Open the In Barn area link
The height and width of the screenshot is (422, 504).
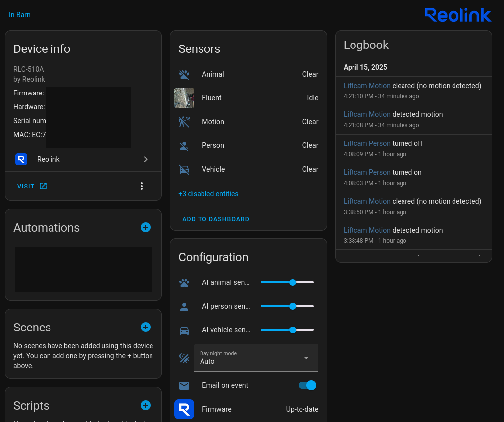[20, 15]
